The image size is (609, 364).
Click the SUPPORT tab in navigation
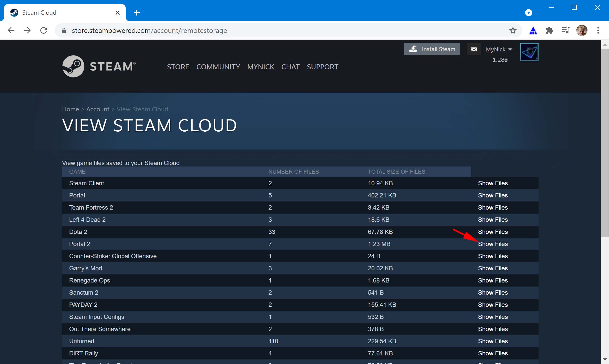[x=323, y=67]
